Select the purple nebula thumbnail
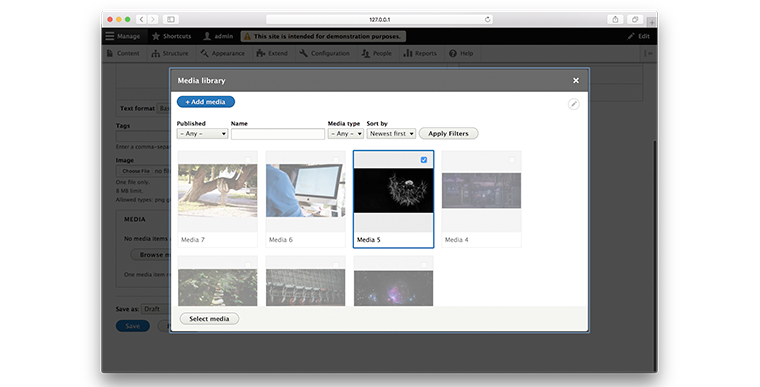This screenshot has width=760, height=387. pyautogui.click(x=394, y=288)
